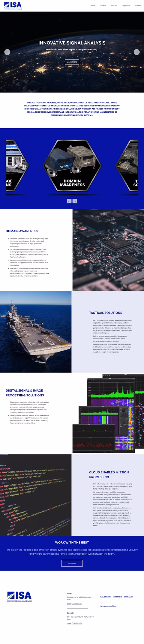144x644 pixels.
Task: Go to previous carousel card arrow
Action: (x=69, y=201)
